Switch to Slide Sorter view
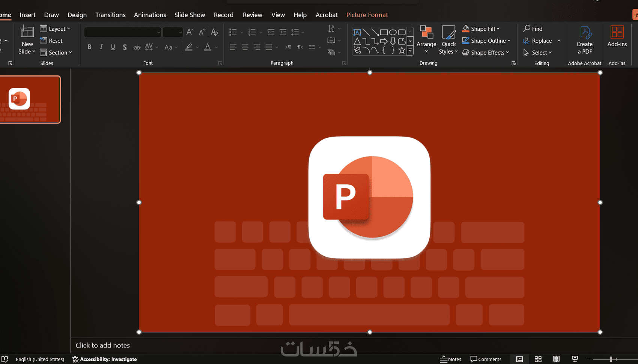 click(x=538, y=359)
